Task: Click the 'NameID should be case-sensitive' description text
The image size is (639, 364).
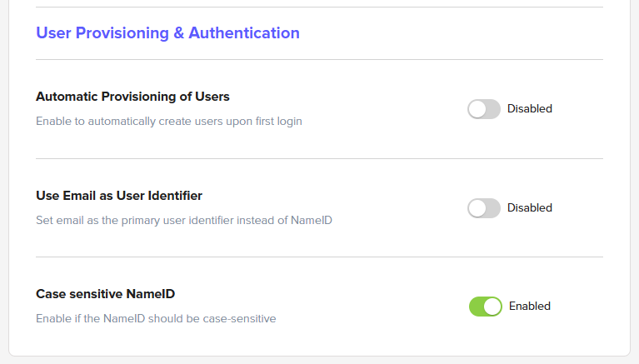Action: (156, 319)
